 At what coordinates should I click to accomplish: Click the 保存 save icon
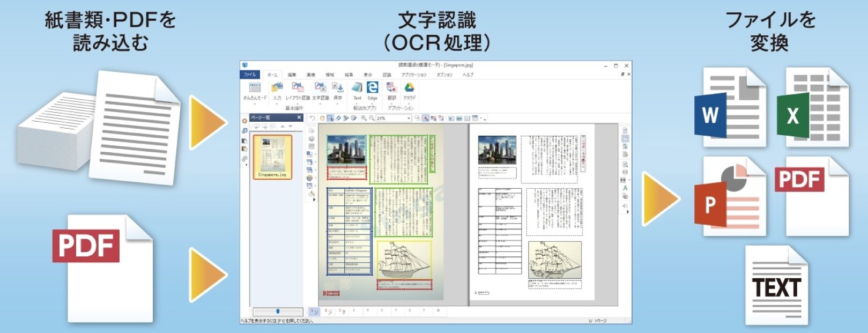(338, 87)
